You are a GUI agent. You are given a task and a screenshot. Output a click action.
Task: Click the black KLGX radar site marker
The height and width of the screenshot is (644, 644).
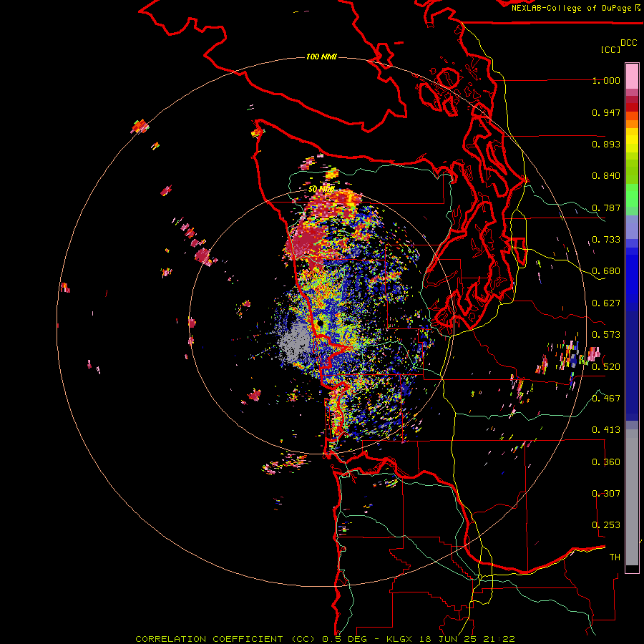click(321, 323)
